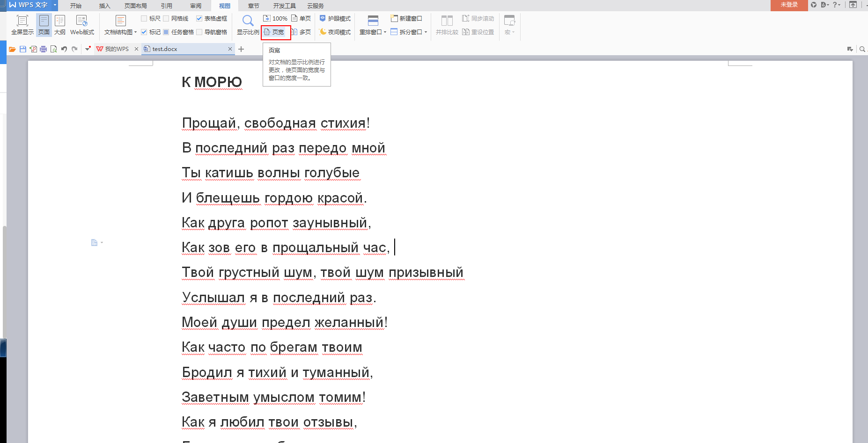868x443 pixels.
Task: Click the open folder icon in quick toolbar
Action: pos(12,49)
